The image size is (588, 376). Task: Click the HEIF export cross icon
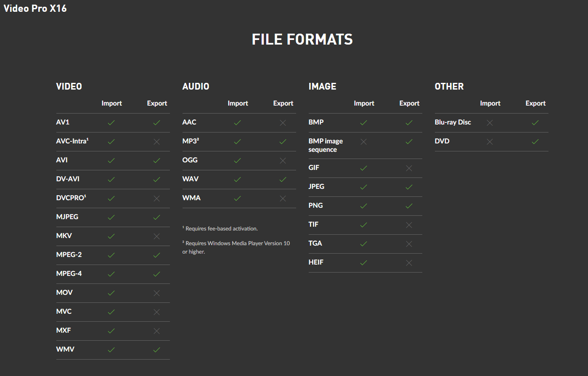click(409, 263)
